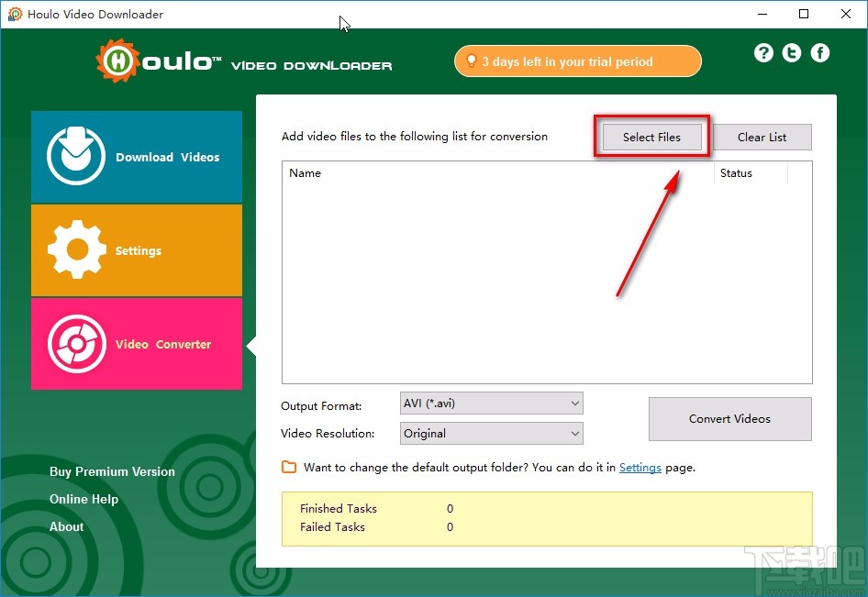
Task: Expand the AVI format selection list
Action: coord(574,403)
